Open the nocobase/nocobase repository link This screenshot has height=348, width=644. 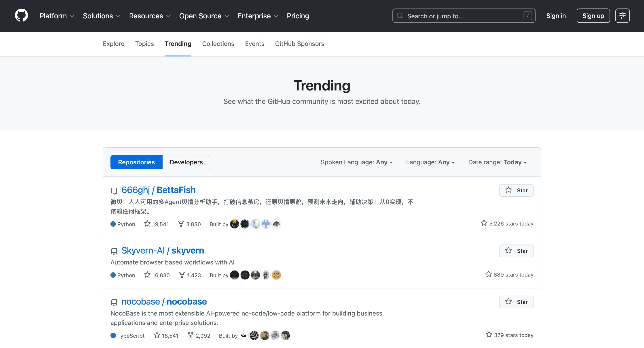click(164, 301)
